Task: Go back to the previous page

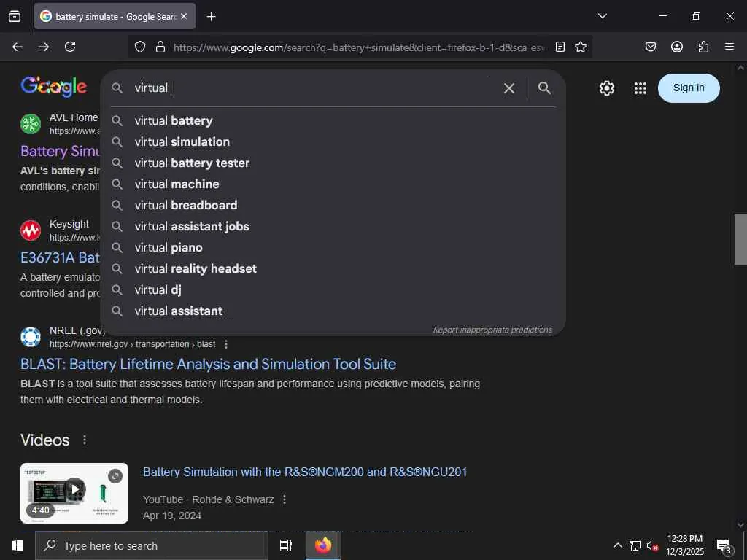Action: point(18,47)
